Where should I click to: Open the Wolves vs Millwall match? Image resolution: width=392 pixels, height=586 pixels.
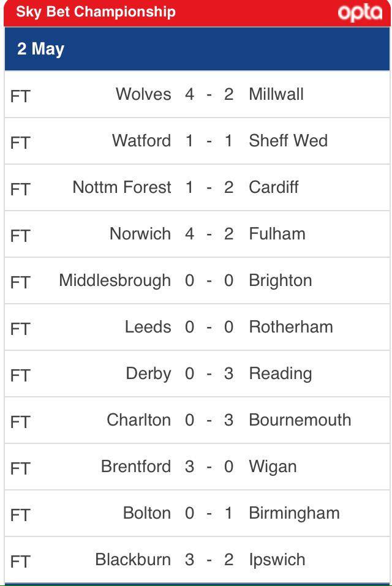(x=197, y=94)
